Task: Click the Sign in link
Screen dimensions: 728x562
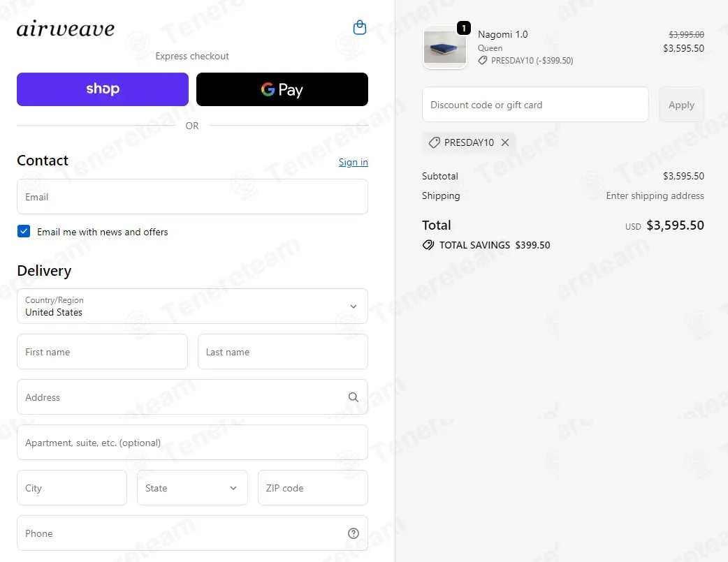Action: click(x=354, y=162)
